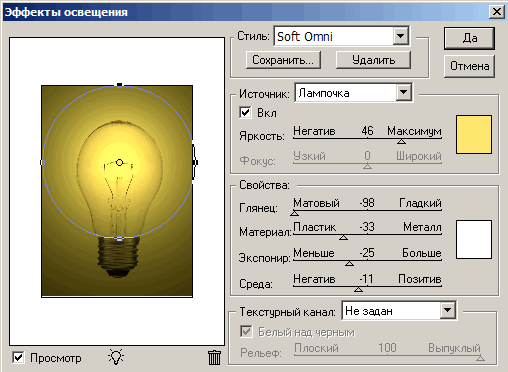Click the yellow light color swatch

474,134
